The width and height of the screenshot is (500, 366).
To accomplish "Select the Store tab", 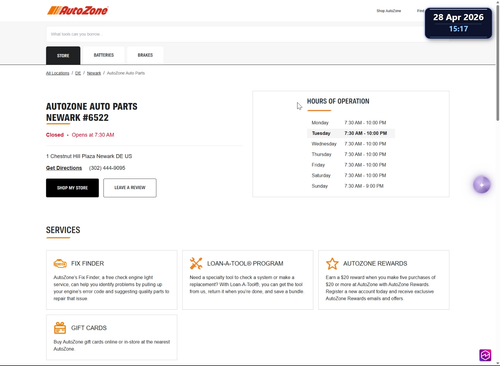I will [63, 55].
